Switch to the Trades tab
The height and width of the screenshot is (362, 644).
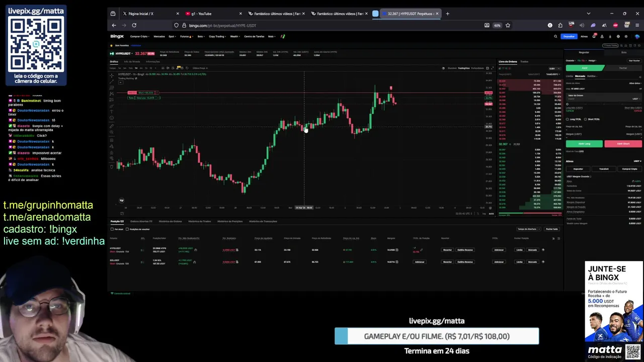click(524, 61)
